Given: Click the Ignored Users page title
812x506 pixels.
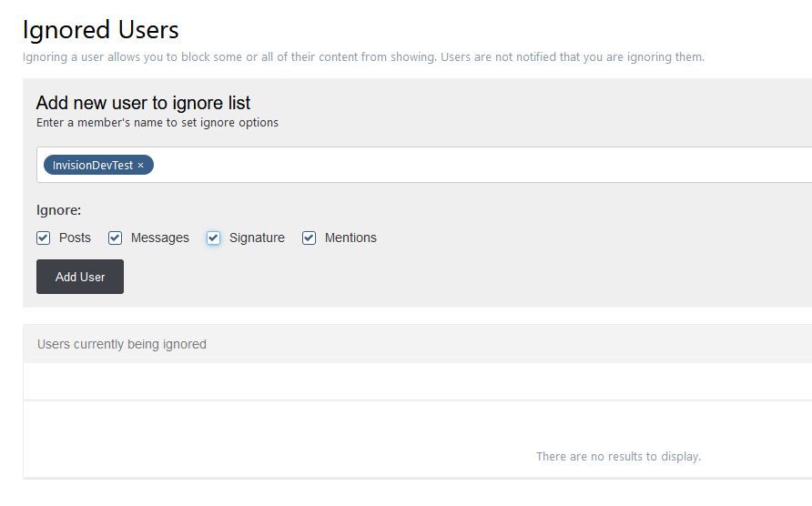Looking at the screenshot, I should [100, 29].
